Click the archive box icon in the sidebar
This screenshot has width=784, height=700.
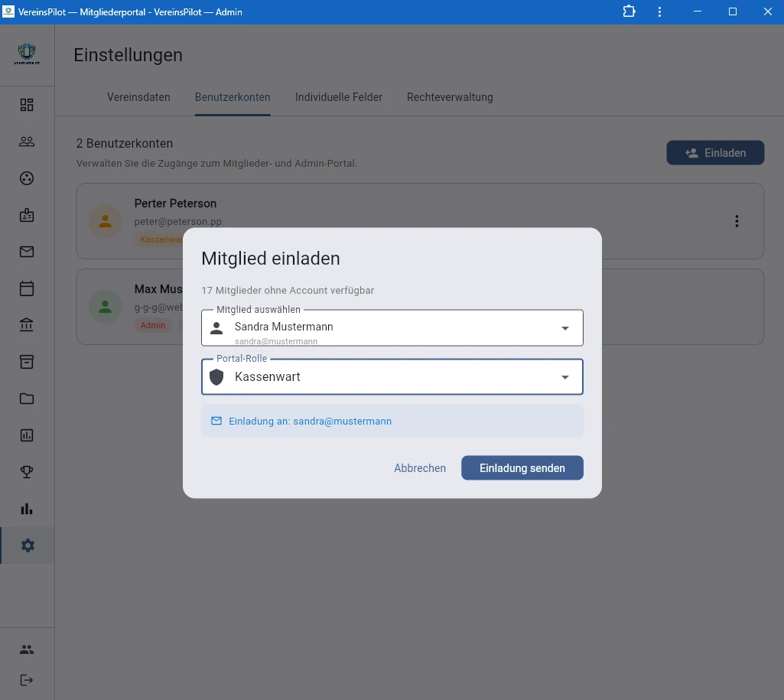coord(27,362)
